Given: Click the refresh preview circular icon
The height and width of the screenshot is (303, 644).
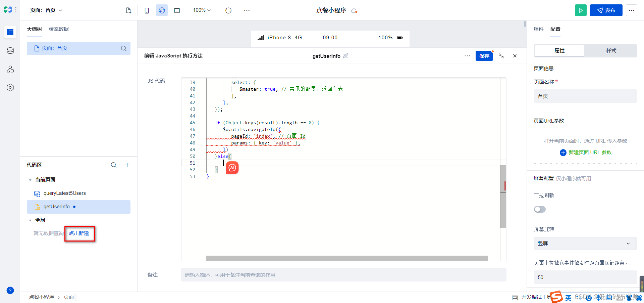Looking at the screenshot, I should pyautogui.click(x=228, y=10).
